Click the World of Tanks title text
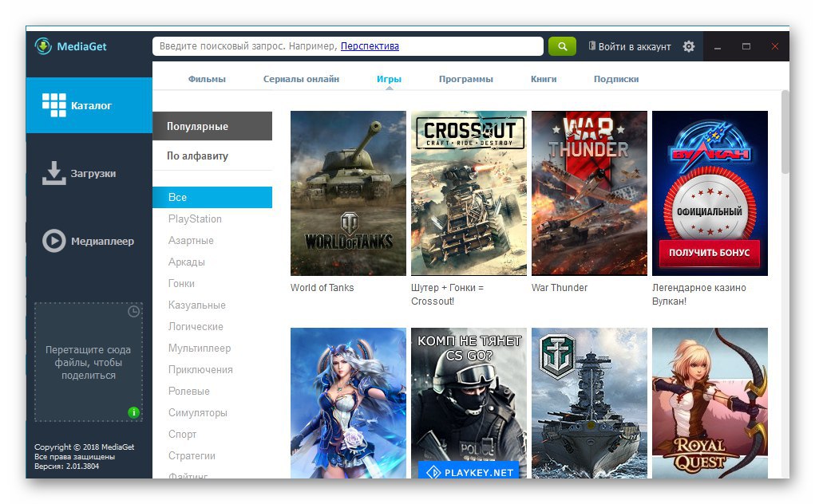 pyautogui.click(x=322, y=288)
